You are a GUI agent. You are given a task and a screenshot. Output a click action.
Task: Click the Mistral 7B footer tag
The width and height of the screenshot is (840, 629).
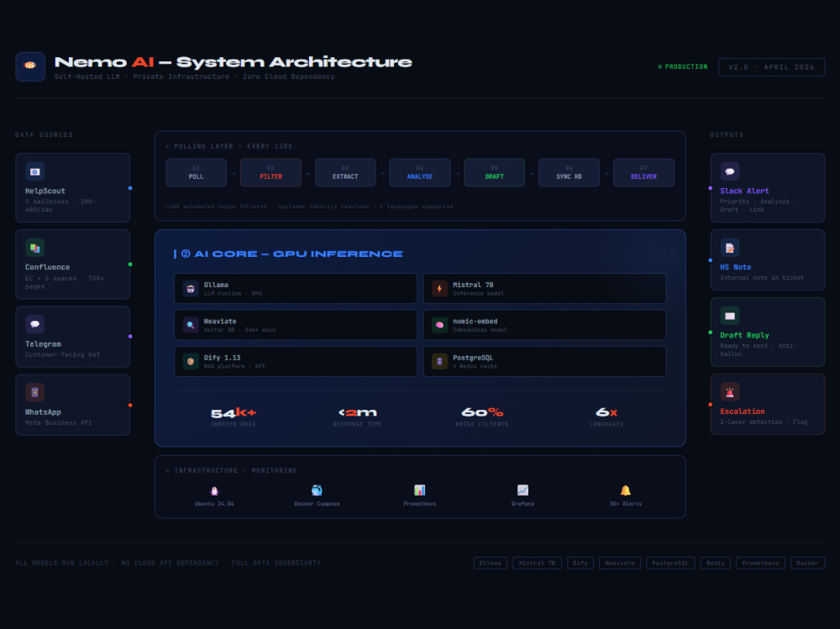point(538,563)
